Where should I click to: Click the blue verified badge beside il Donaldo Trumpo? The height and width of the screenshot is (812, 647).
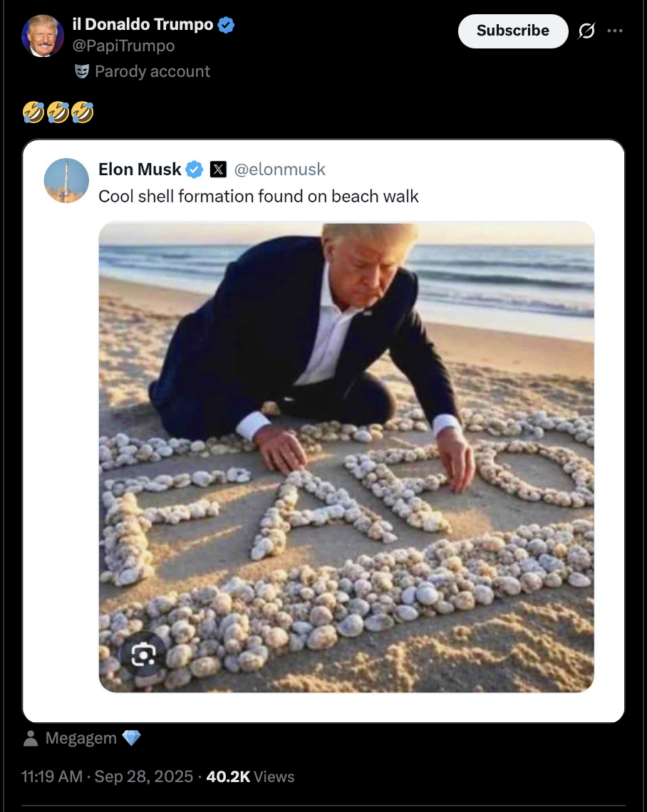(x=226, y=25)
